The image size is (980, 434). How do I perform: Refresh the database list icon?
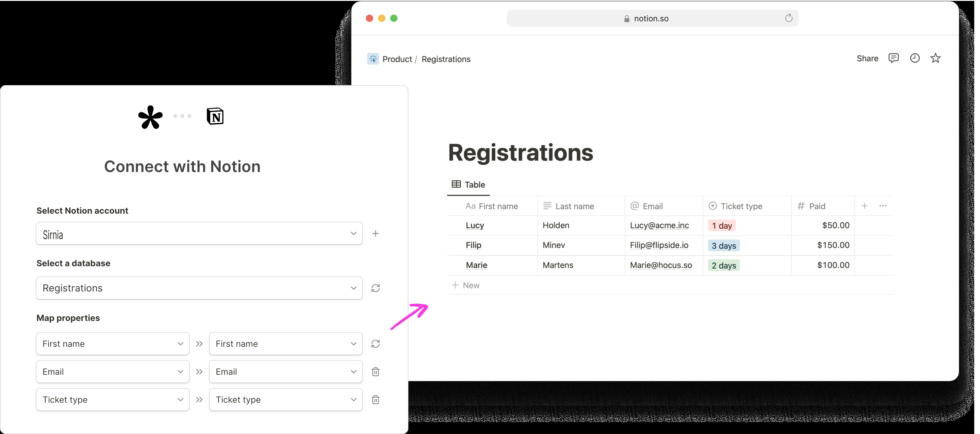click(376, 288)
